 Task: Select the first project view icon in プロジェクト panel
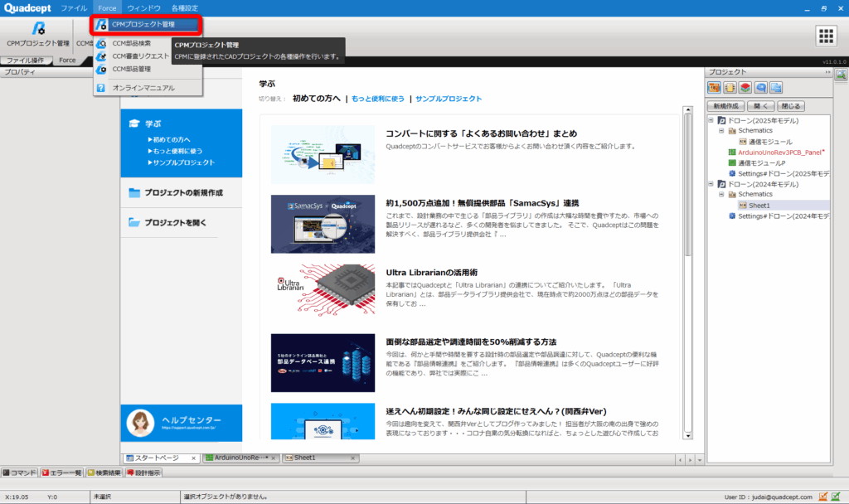tap(714, 88)
